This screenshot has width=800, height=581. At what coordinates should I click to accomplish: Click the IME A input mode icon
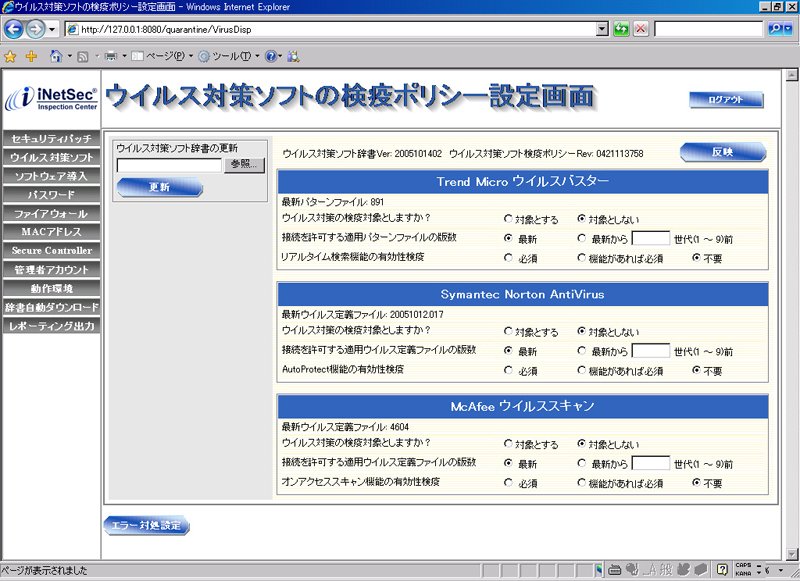click(x=651, y=569)
